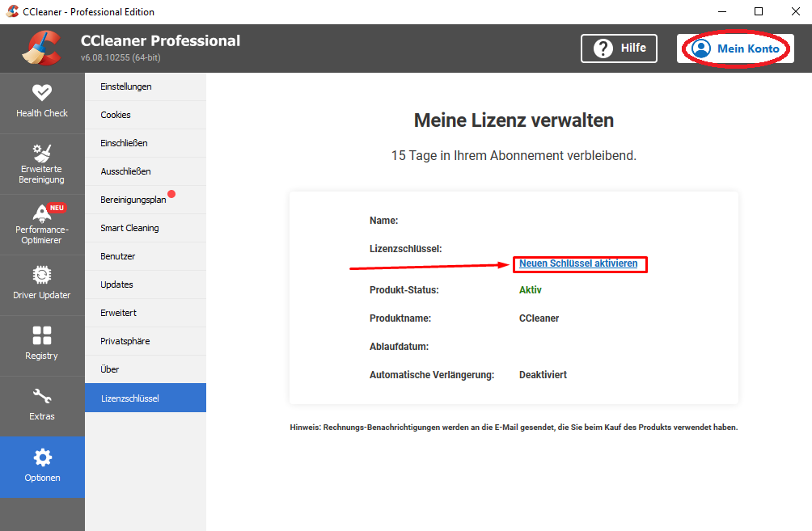Open the Bereinigungsplan options page

coord(146,200)
